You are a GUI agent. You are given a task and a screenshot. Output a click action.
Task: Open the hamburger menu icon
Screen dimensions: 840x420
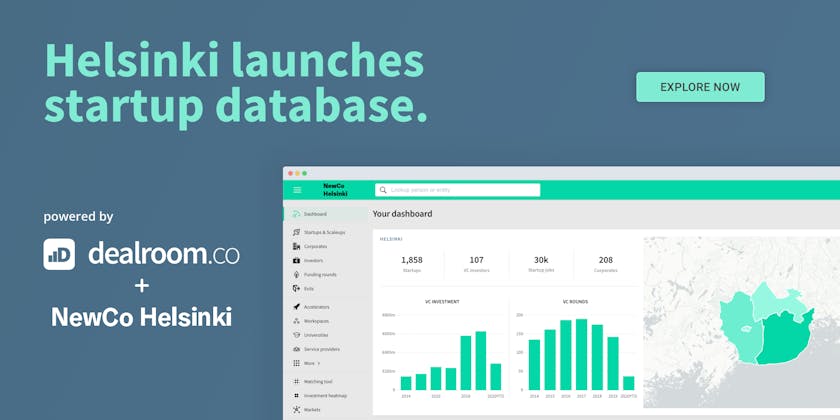(x=297, y=190)
